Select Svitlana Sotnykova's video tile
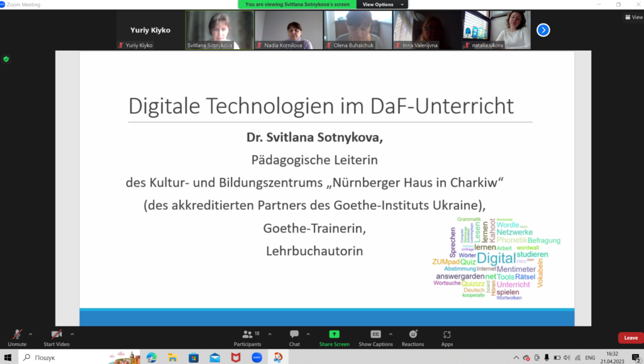Image resolution: width=644 pixels, height=364 pixels. coord(219,30)
